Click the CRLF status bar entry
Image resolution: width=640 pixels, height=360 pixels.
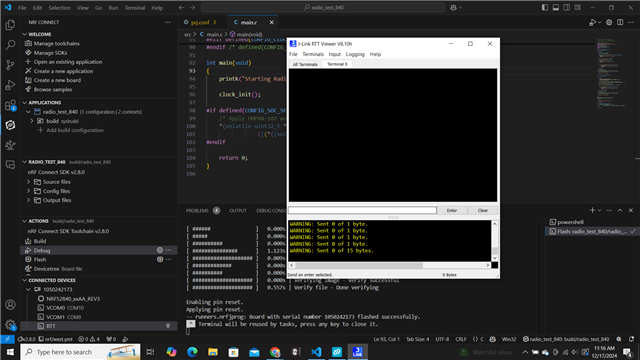[461, 339]
